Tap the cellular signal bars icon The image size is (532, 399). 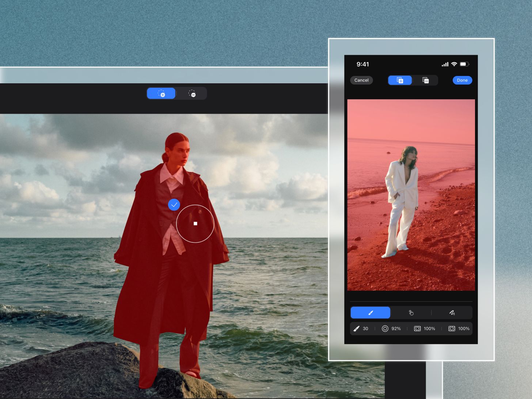pyautogui.click(x=445, y=64)
